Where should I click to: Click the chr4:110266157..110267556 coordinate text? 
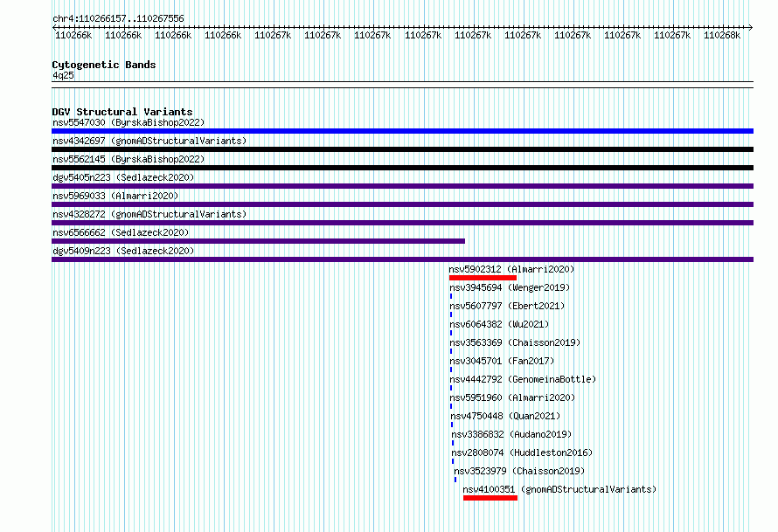pyautogui.click(x=118, y=18)
